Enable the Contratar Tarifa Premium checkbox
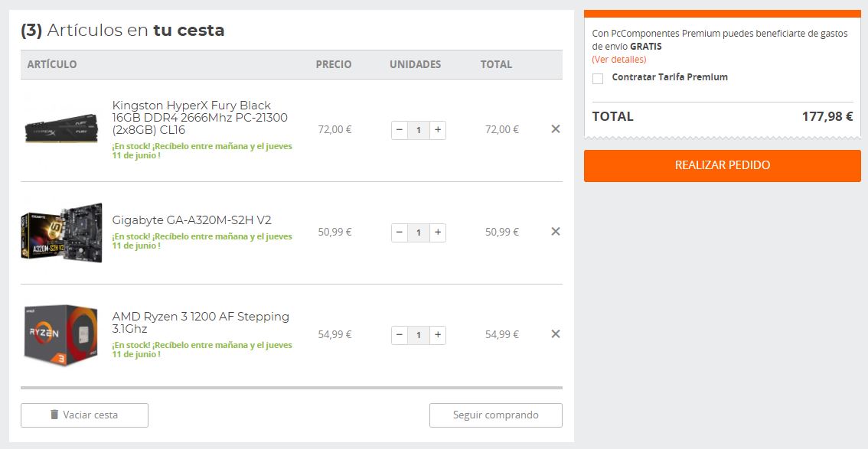 click(598, 78)
